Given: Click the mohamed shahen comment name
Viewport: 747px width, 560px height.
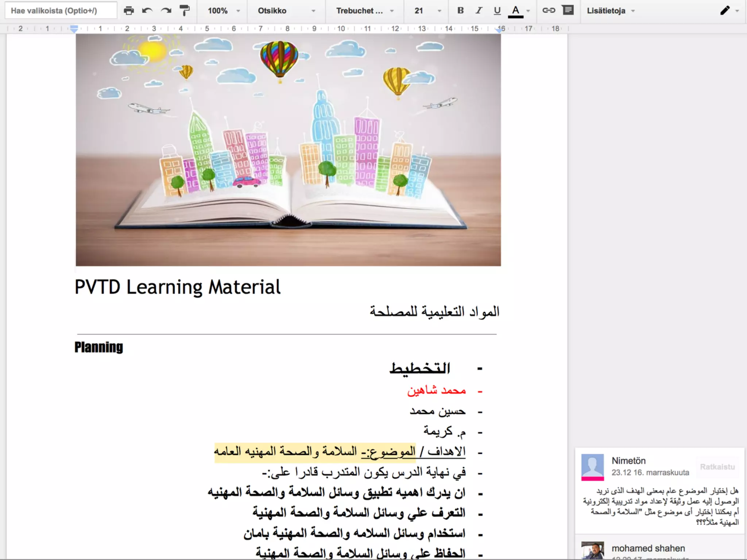Looking at the screenshot, I should pos(648,548).
